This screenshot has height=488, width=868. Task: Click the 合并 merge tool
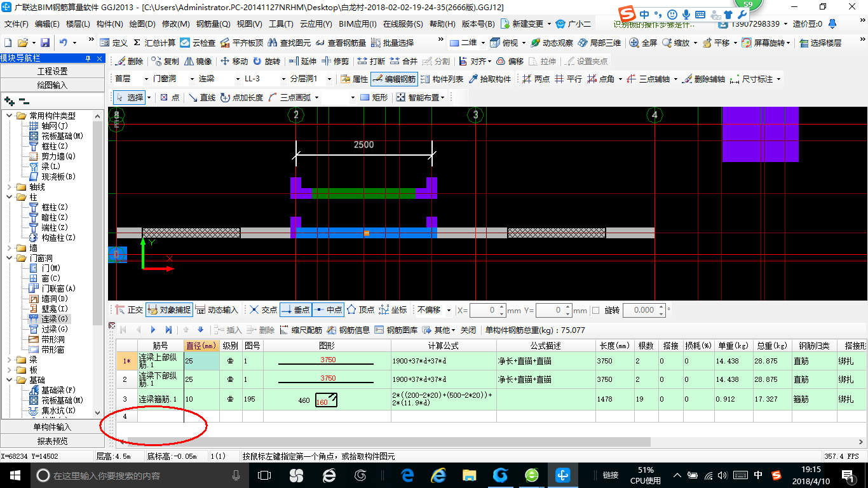(x=403, y=62)
